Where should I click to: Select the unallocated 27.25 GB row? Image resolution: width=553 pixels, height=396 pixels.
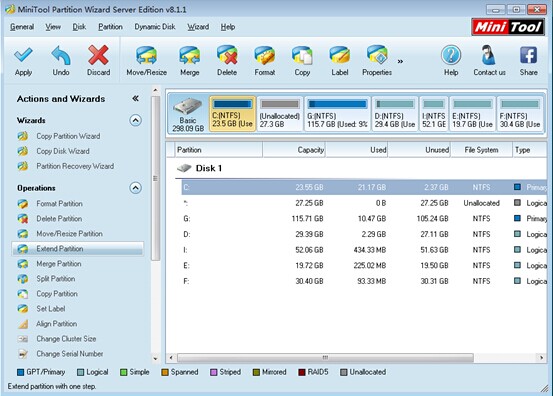(x=364, y=203)
